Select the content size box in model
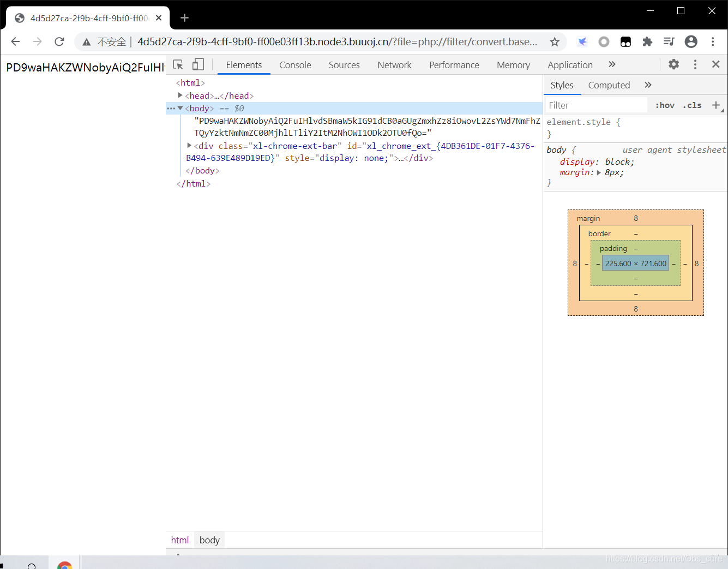The width and height of the screenshot is (728, 569). (635, 263)
